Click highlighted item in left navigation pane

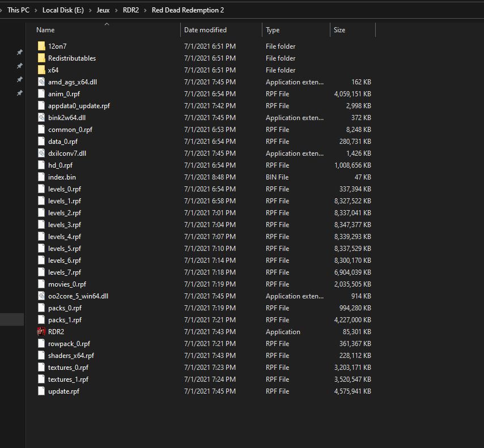(12, 319)
